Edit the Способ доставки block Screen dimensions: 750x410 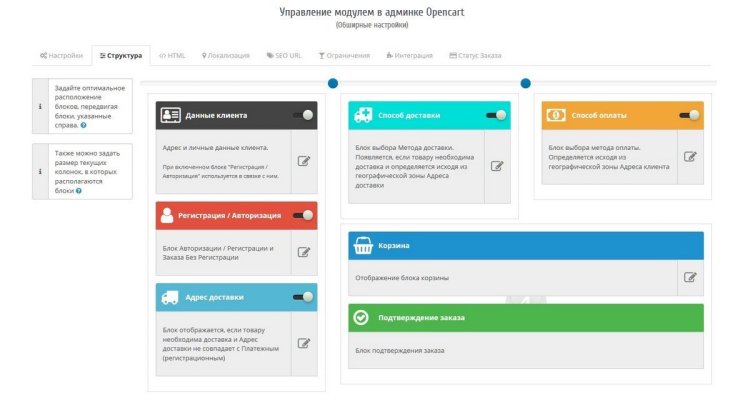coord(497,165)
